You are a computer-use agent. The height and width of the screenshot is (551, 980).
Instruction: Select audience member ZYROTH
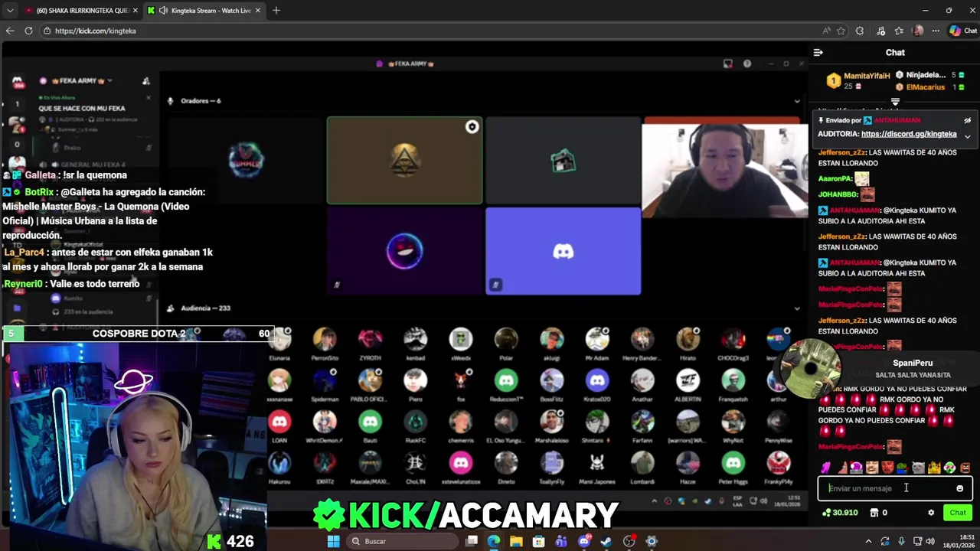370,343
